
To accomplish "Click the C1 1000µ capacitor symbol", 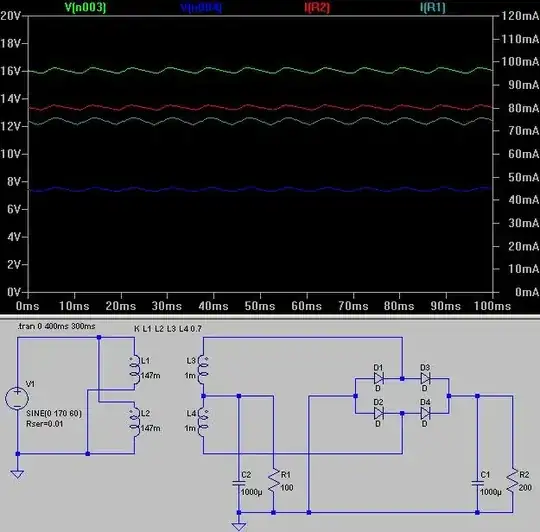I will 477,483.
